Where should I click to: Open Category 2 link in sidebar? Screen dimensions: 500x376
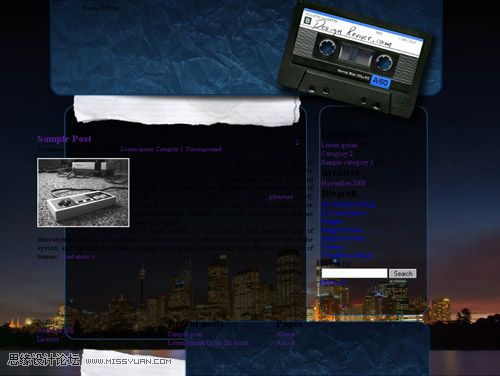click(337, 154)
